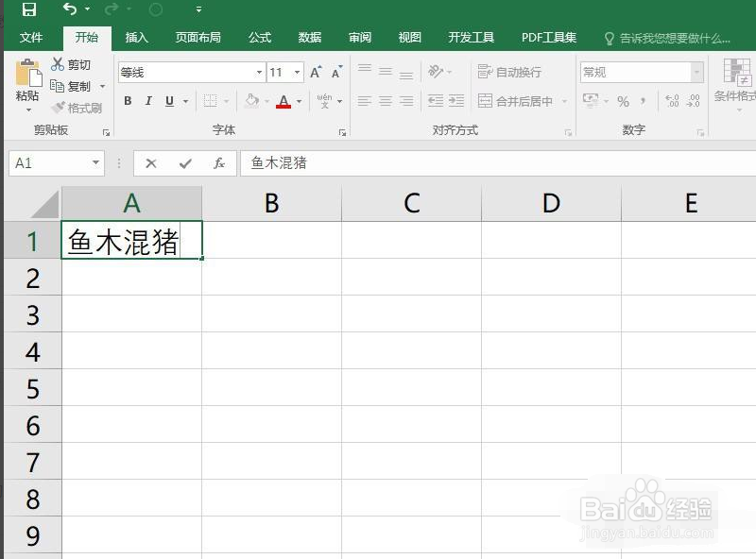Click the 告诉我您想要做什么 search box
This screenshot has width=756, height=559.
click(668, 38)
